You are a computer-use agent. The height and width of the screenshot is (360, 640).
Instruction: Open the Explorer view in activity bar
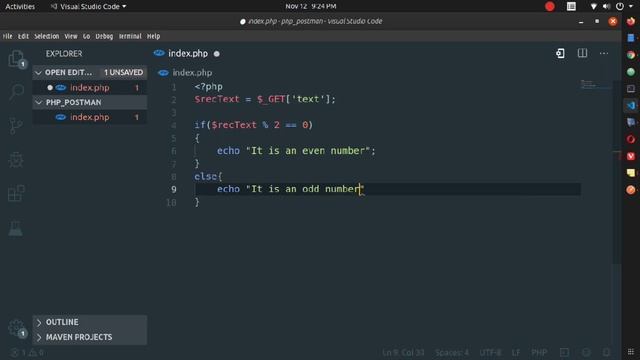(x=16, y=59)
